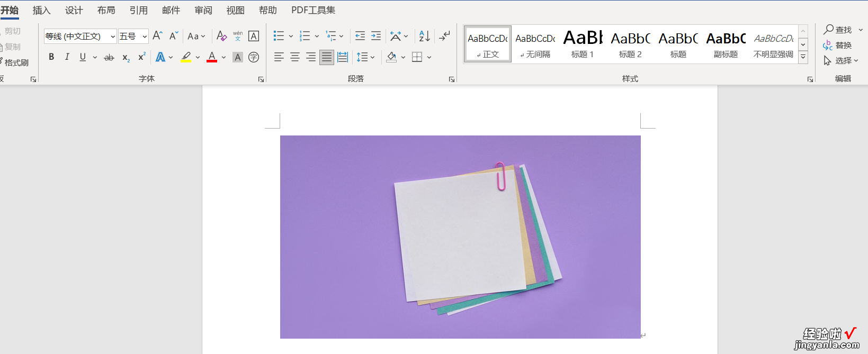Click the Decrease Font Size icon
868x354 pixels.
[174, 36]
